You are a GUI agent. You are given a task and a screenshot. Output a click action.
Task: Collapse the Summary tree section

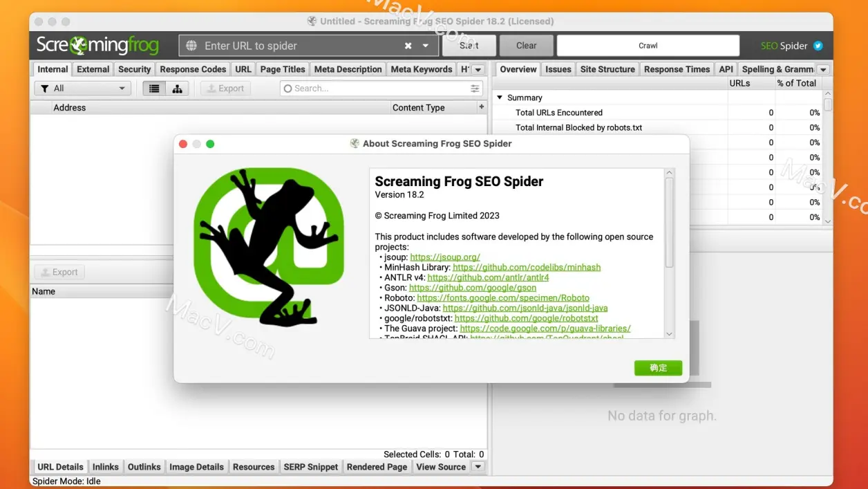pyautogui.click(x=500, y=98)
